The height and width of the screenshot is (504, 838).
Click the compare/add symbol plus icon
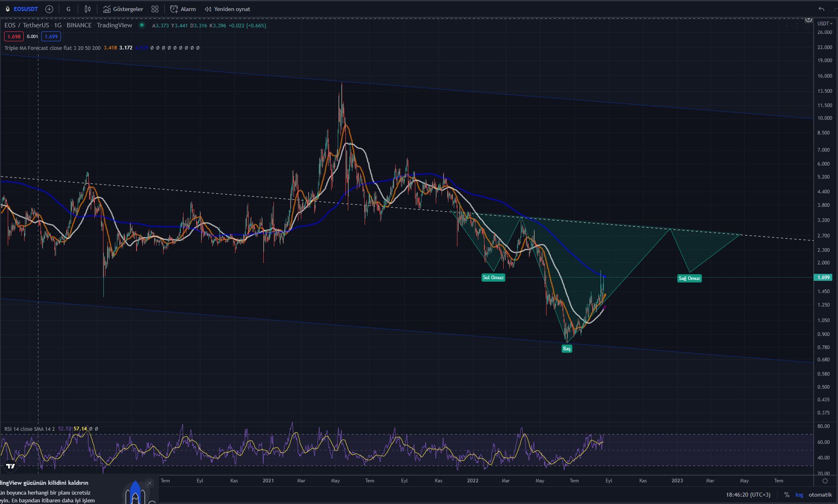tap(49, 9)
